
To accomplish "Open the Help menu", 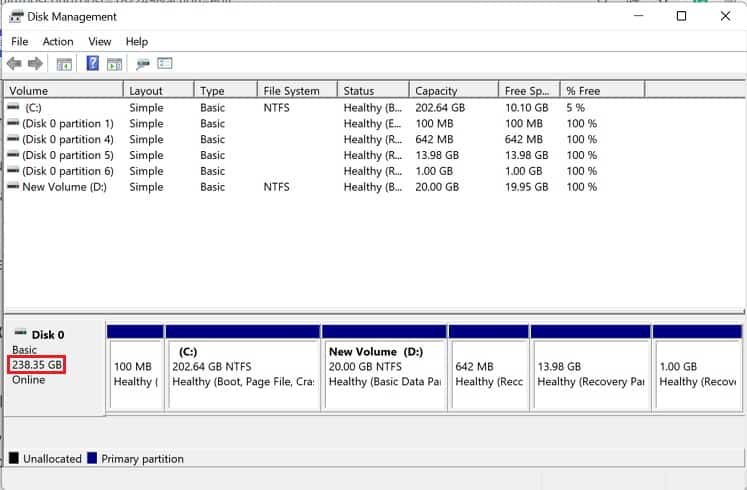I will tap(137, 41).
